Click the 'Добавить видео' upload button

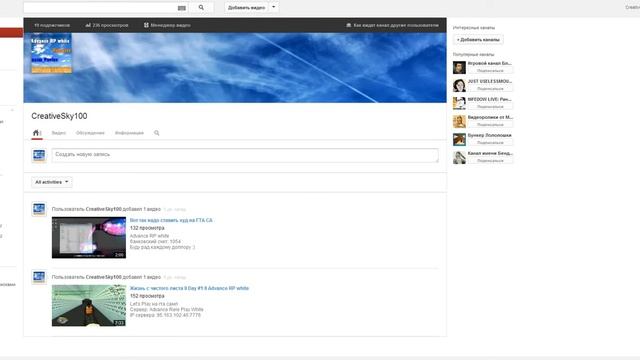(246, 7)
